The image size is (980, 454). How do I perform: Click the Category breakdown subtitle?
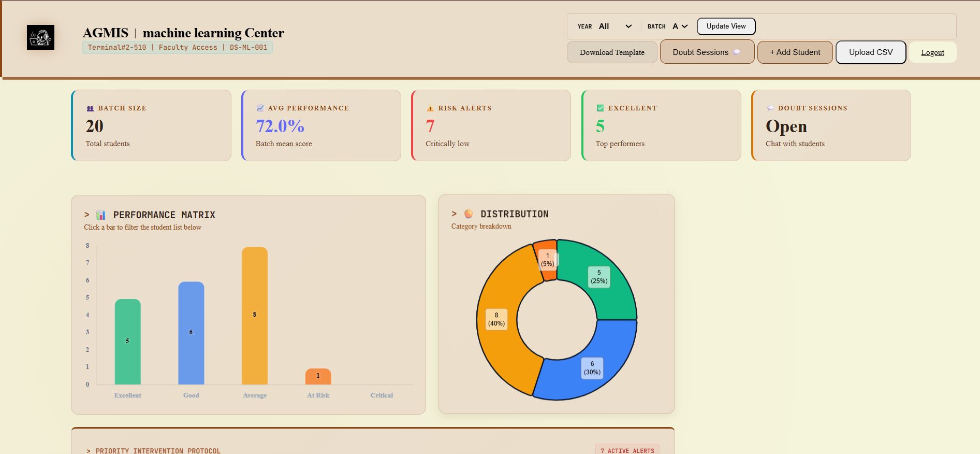click(481, 226)
